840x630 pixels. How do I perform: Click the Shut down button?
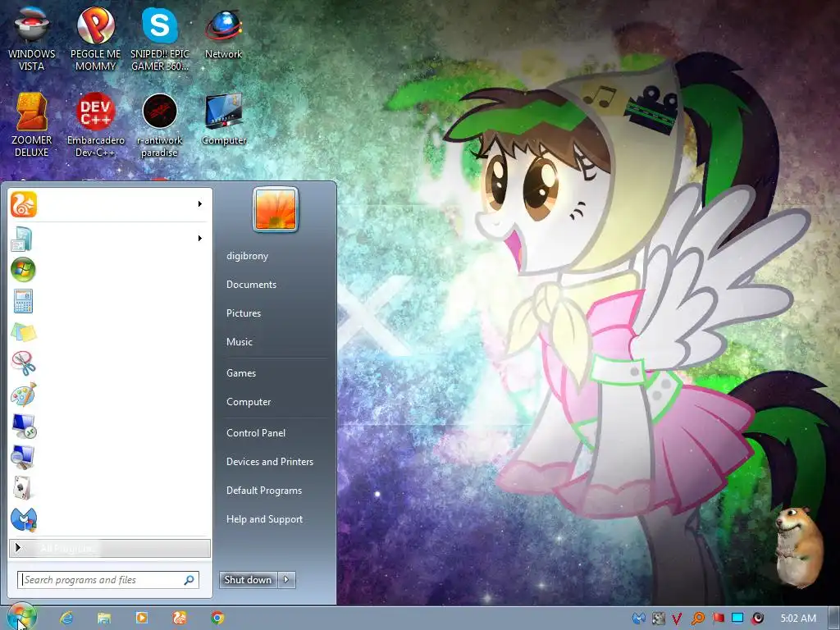pyautogui.click(x=248, y=579)
